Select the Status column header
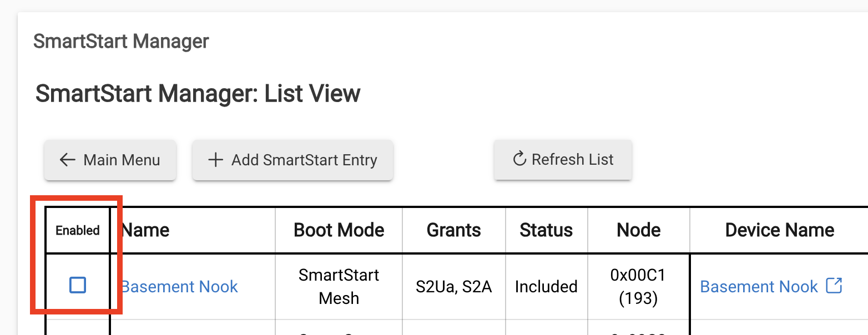 click(x=546, y=230)
